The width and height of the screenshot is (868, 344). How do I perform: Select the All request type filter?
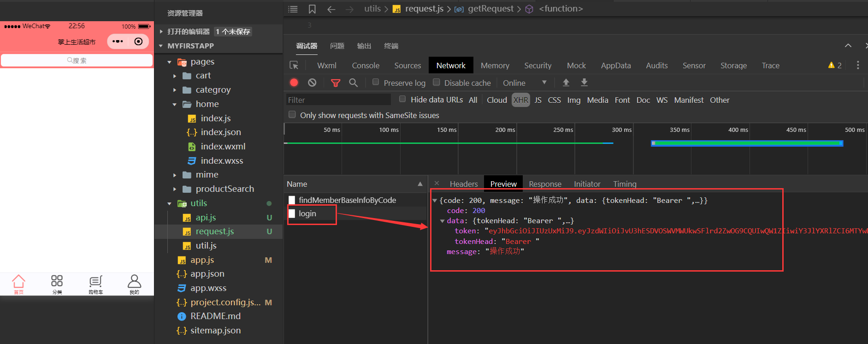pos(473,100)
